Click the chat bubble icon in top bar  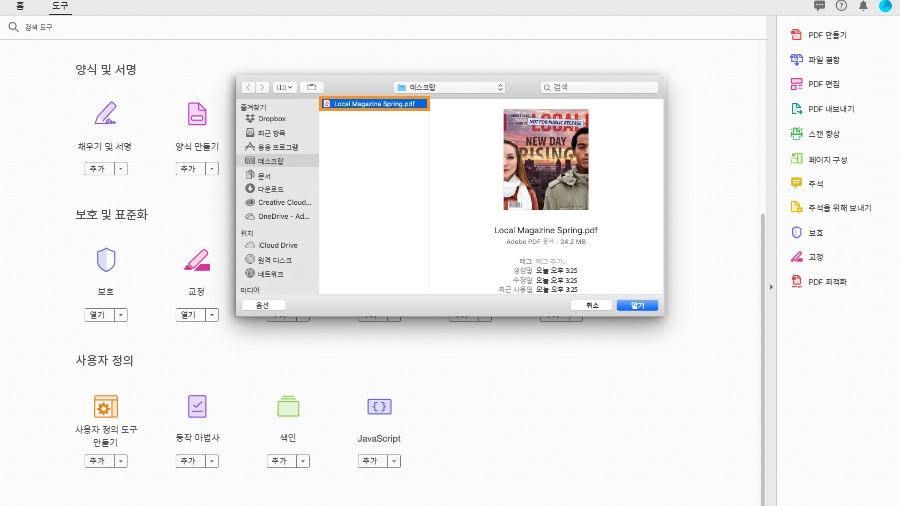[x=819, y=6]
